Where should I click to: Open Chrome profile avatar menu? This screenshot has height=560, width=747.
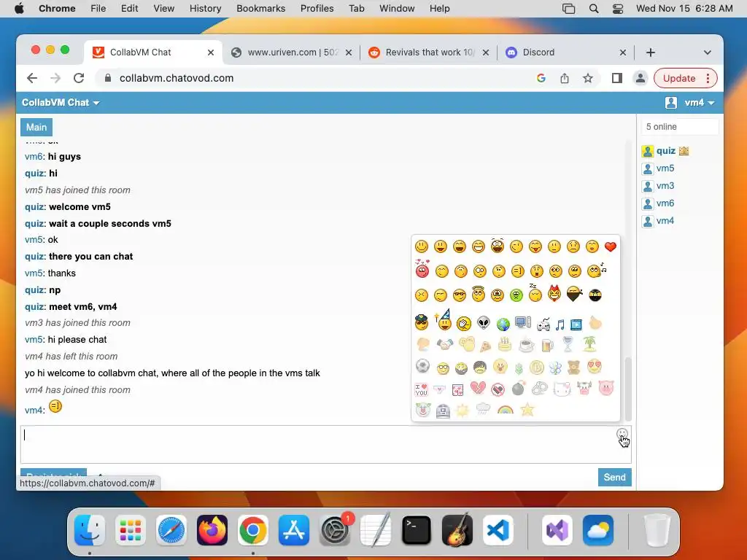click(640, 78)
